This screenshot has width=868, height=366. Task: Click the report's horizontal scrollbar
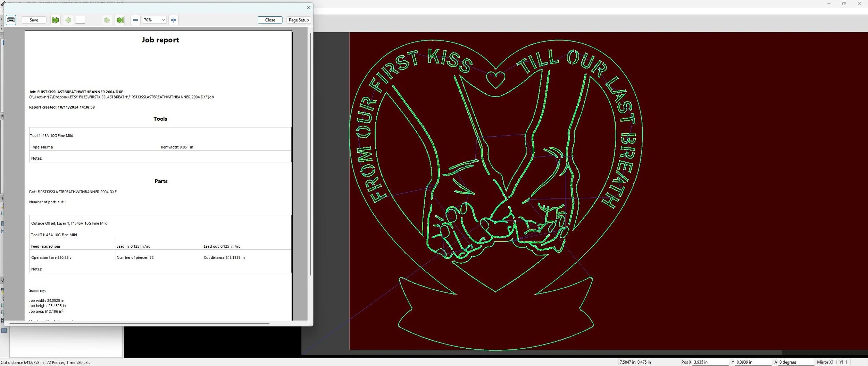pos(139,324)
